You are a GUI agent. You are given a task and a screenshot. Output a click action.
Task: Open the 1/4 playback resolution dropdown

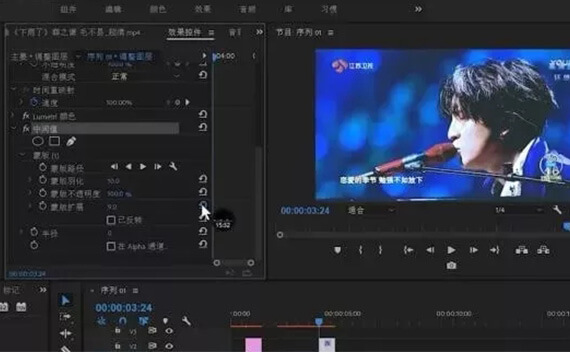coord(519,210)
